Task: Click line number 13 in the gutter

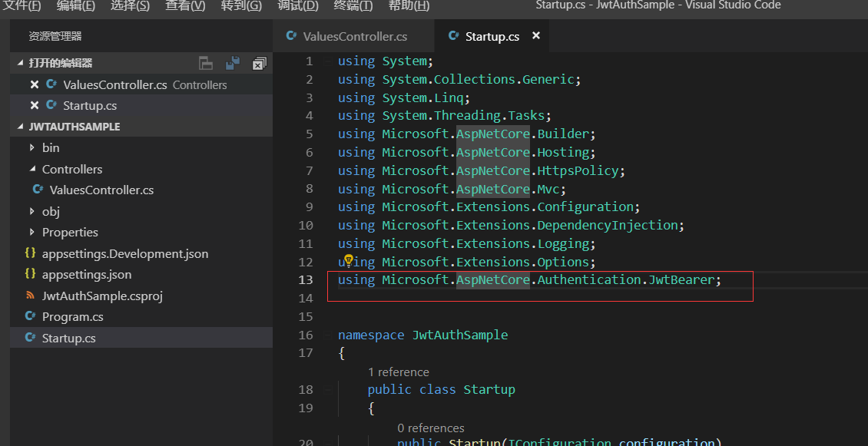Action: 306,280
